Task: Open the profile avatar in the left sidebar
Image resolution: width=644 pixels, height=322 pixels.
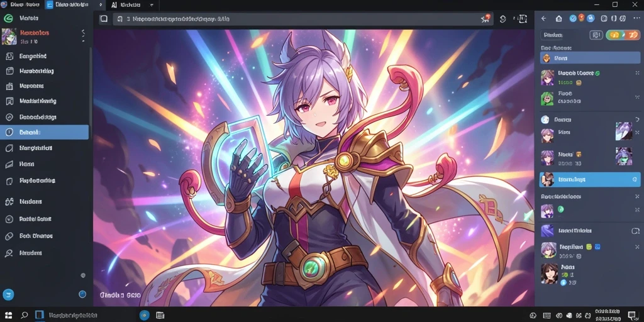Action: coord(9,36)
